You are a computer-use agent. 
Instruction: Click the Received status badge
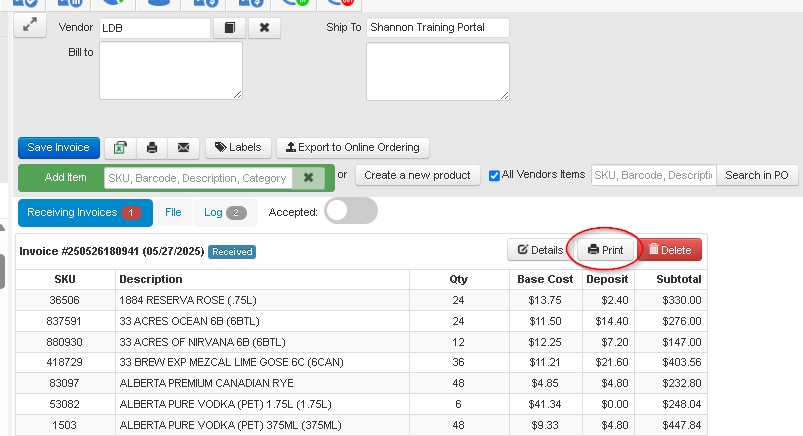tap(232, 252)
